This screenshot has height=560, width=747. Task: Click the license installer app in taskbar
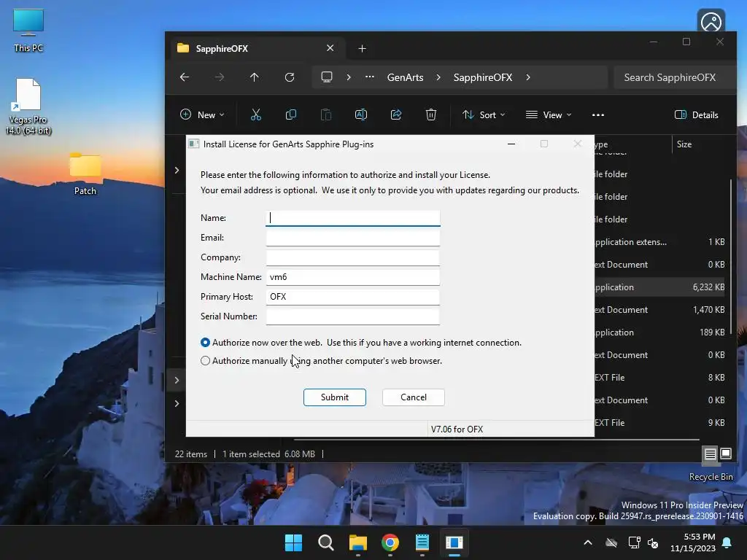454,542
